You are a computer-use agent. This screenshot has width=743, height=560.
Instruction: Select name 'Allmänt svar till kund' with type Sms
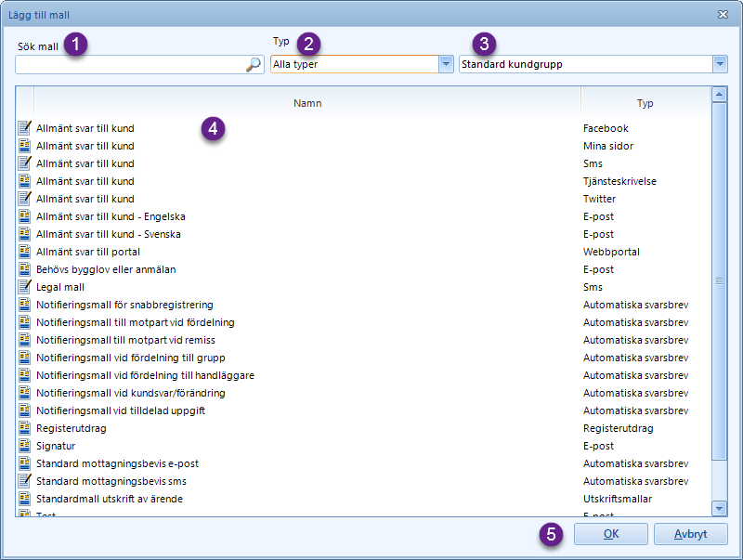tap(85, 163)
